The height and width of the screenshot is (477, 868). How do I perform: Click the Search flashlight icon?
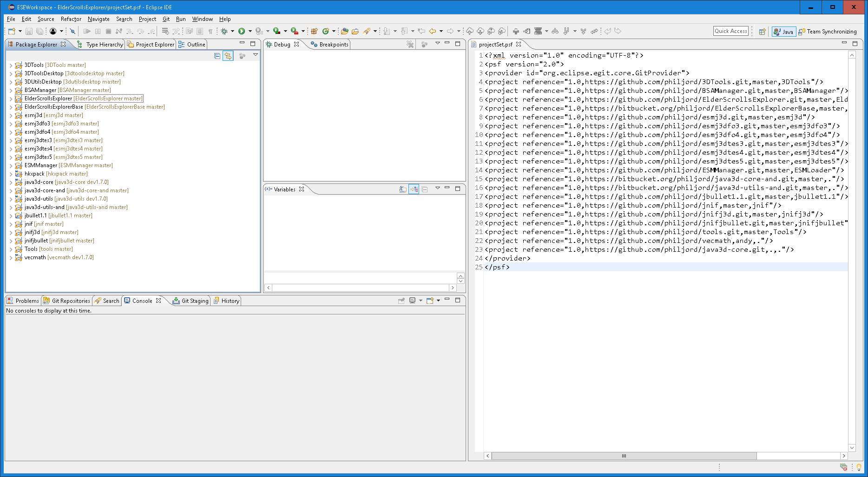[367, 31]
